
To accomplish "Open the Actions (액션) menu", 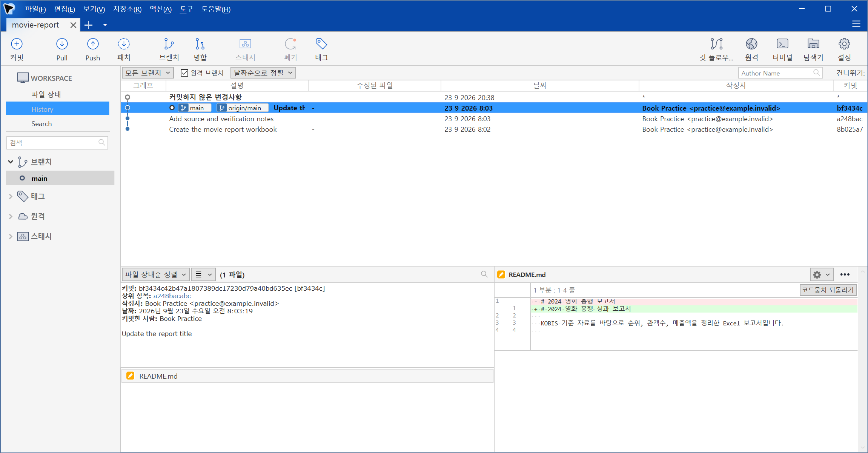I will (x=161, y=9).
